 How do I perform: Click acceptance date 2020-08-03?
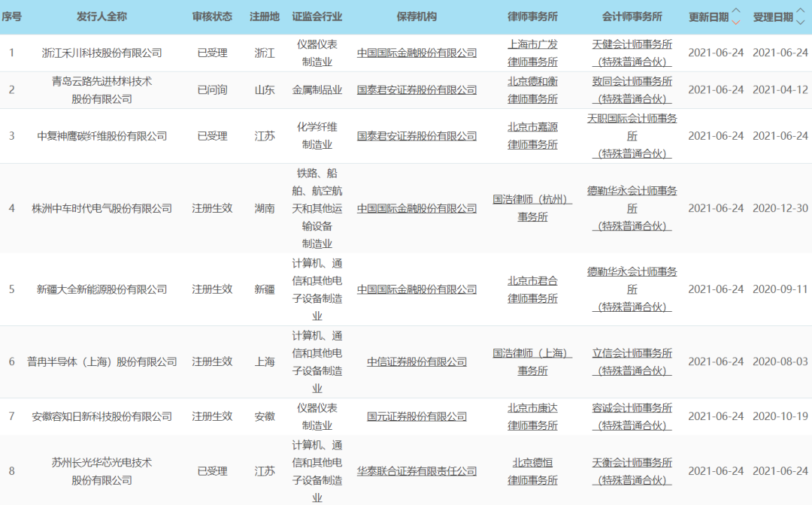click(780, 361)
